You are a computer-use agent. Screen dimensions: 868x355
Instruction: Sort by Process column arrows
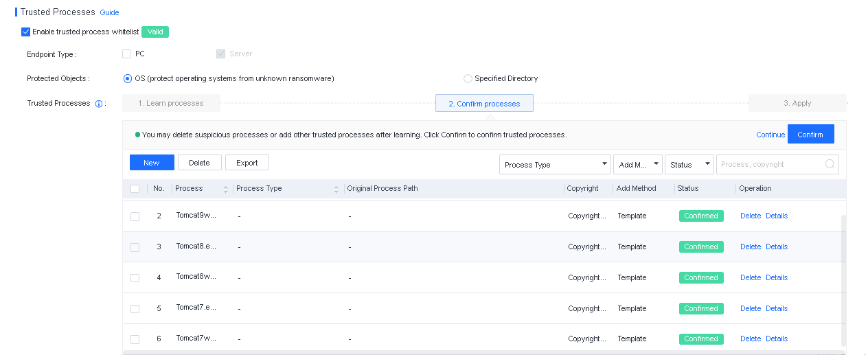pos(226,189)
